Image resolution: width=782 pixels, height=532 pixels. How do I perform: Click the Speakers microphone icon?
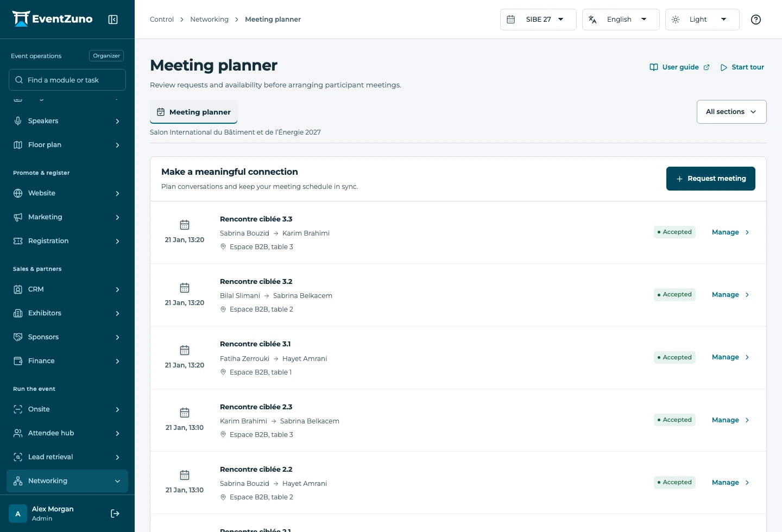point(18,121)
